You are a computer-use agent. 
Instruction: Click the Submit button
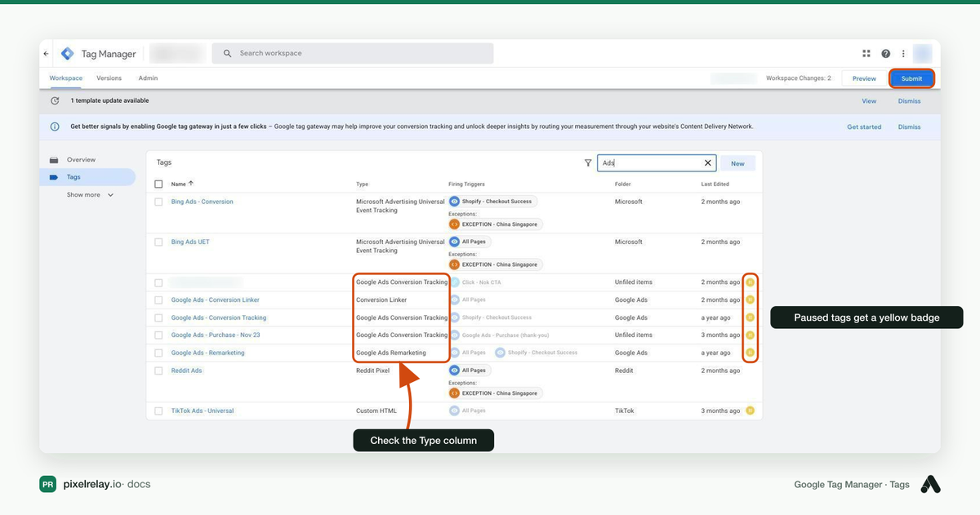coord(911,78)
